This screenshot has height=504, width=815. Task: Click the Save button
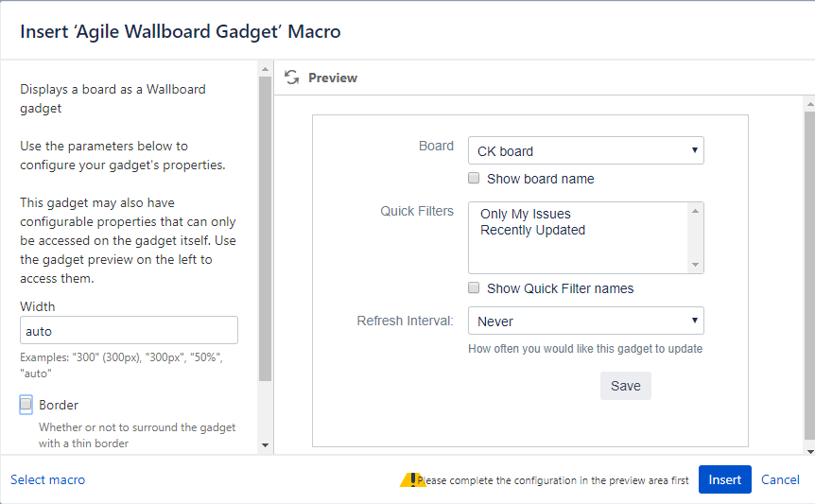625,386
